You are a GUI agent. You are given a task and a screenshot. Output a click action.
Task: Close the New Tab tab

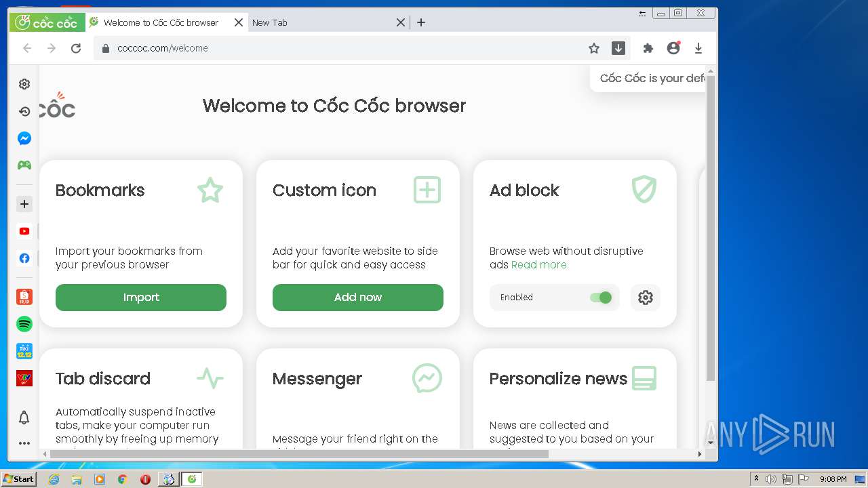tap(401, 22)
